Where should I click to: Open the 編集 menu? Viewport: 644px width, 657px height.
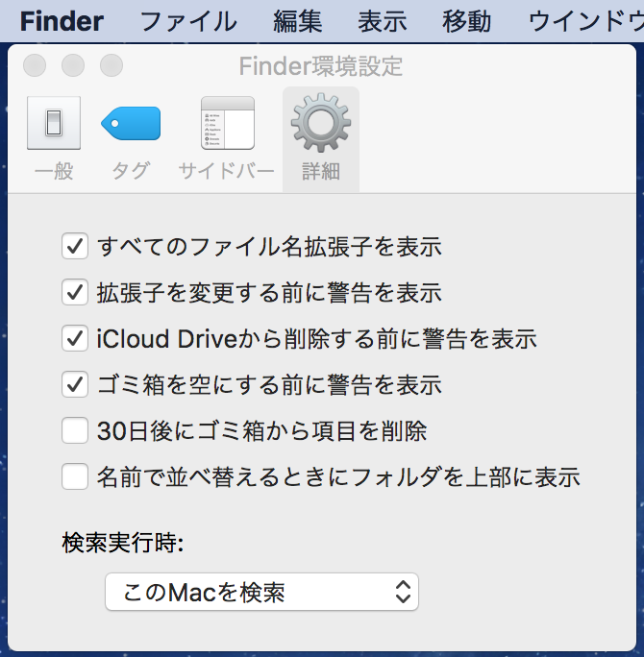click(x=298, y=21)
